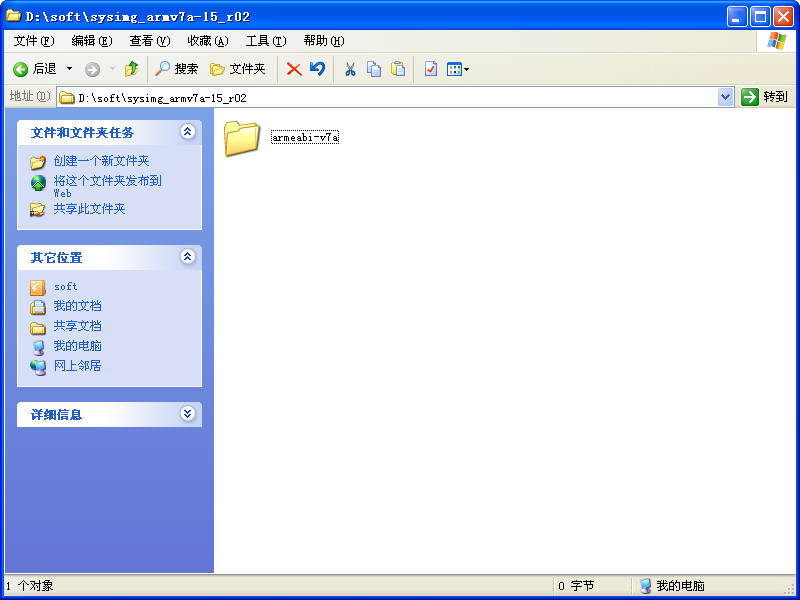Viewport: 800px width, 600px height.
Task: Expand the address bar dropdown arrow
Action: click(726, 97)
